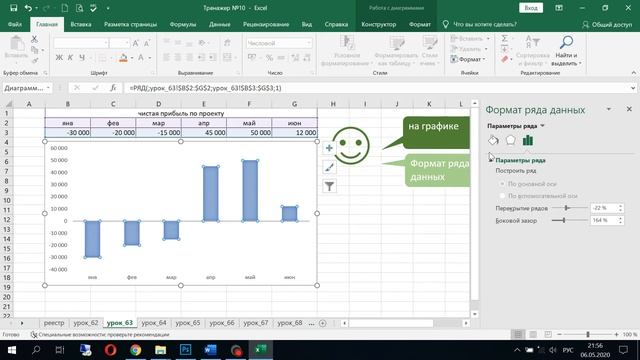Toggle underline Ч formatting
Viewport: 640px width, 360px height.
(82, 58)
